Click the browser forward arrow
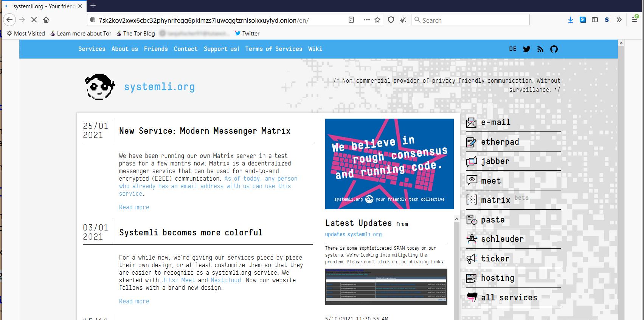 tap(22, 20)
